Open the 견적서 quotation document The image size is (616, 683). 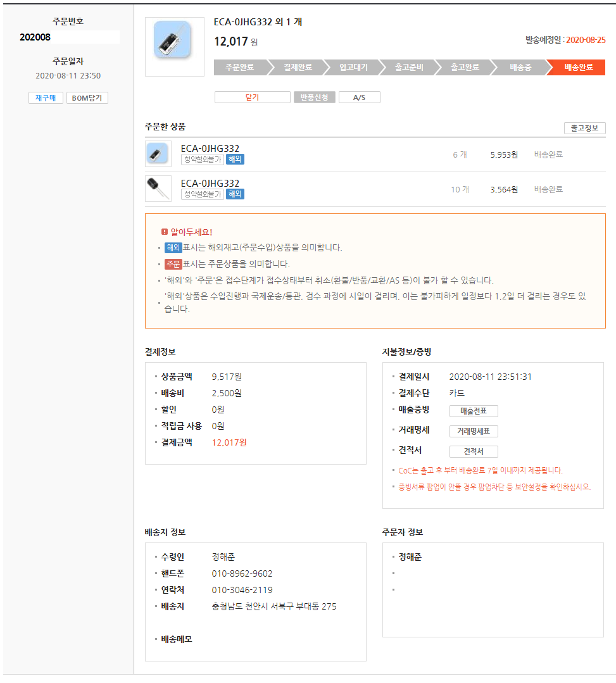tap(474, 452)
